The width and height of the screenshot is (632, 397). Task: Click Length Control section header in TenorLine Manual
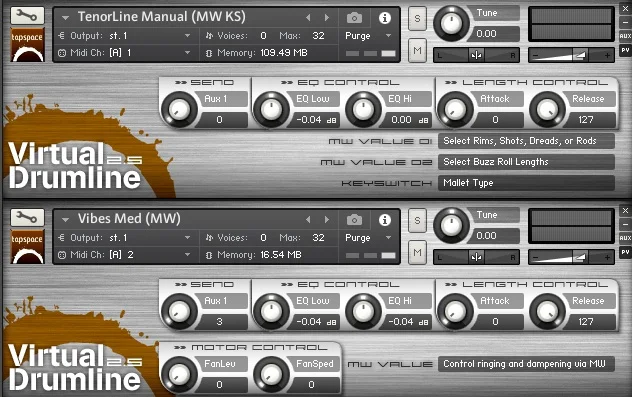[x=527, y=83]
